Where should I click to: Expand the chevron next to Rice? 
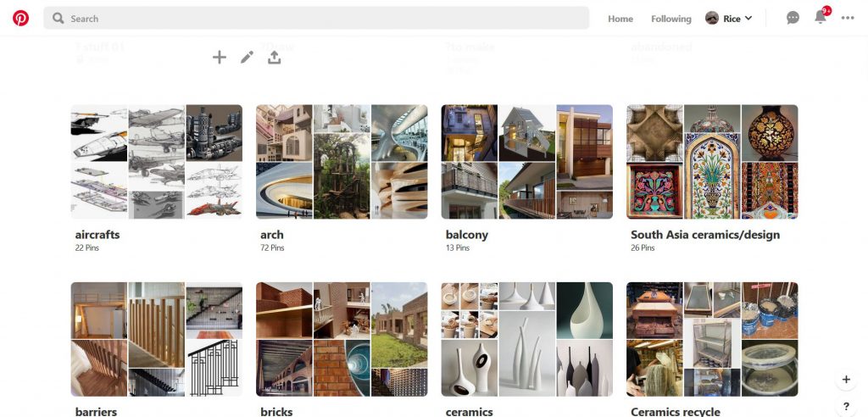coord(748,19)
